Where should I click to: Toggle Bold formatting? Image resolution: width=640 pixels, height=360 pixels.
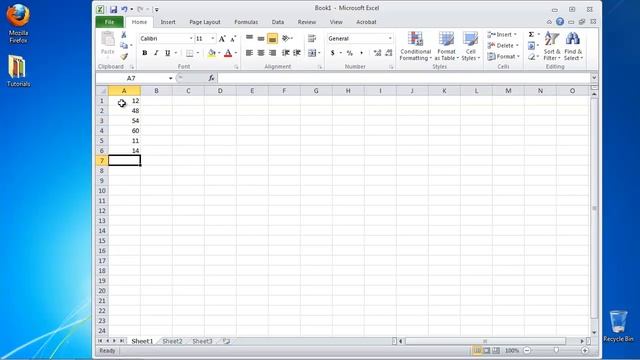[144, 53]
